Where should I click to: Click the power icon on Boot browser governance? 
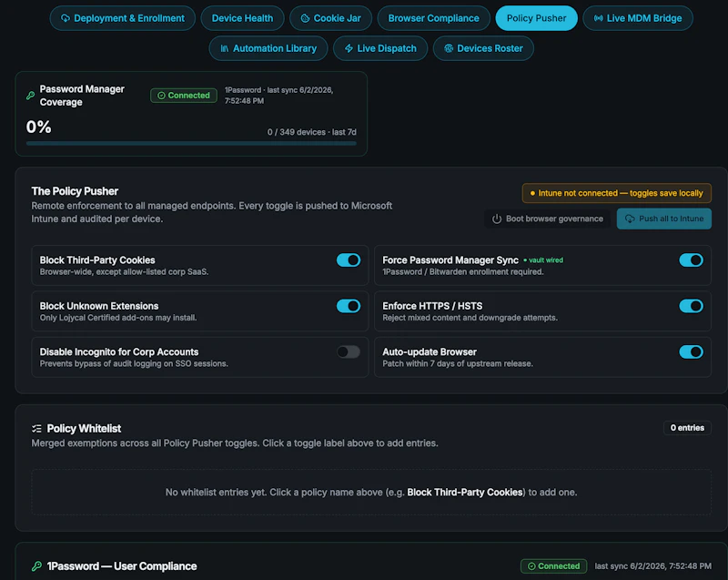tap(497, 219)
